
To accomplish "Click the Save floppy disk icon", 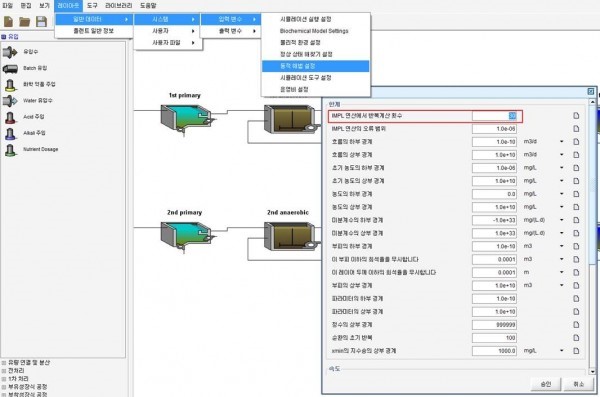I will pos(41,21).
